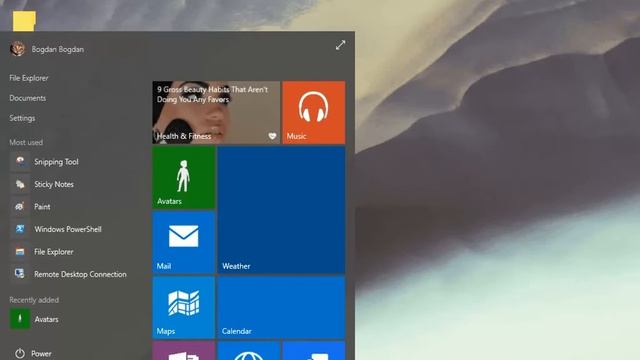Click the Sticky Notes icon

click(x=20, y=184)
